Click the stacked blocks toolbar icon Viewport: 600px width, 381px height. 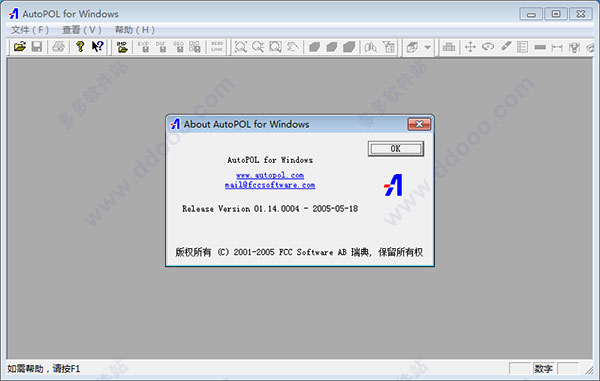pos(449,47)
